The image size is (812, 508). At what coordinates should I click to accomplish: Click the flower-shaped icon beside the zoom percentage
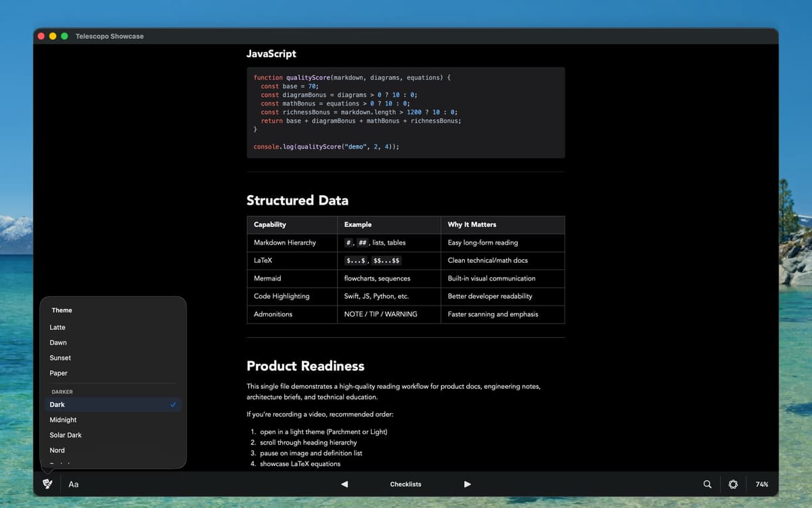tap(733, 484)
